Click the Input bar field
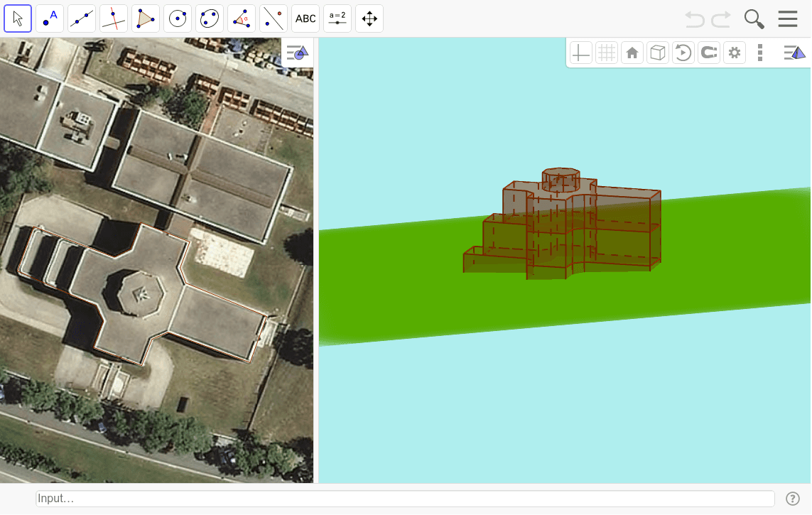812x515 pixels. (x=405, y=499)
